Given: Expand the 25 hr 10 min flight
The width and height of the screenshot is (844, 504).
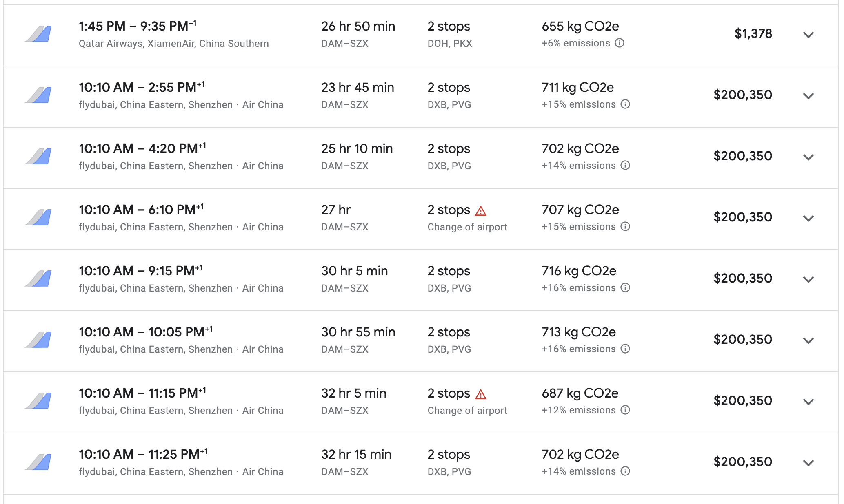Looking at the screenshot, I should pyautogui.click(x=808, y=157).
